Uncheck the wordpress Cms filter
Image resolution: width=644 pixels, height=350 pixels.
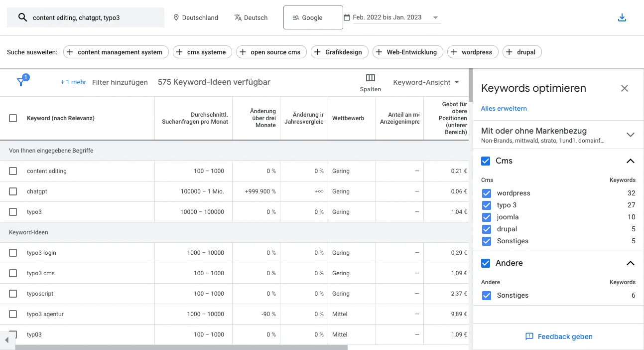486,193
